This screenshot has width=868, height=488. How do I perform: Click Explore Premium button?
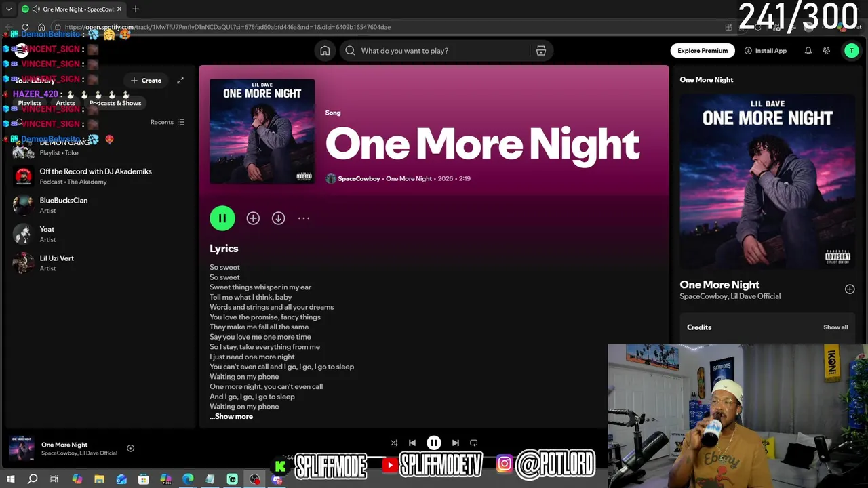pyautogui.click(x=703, y=51)
